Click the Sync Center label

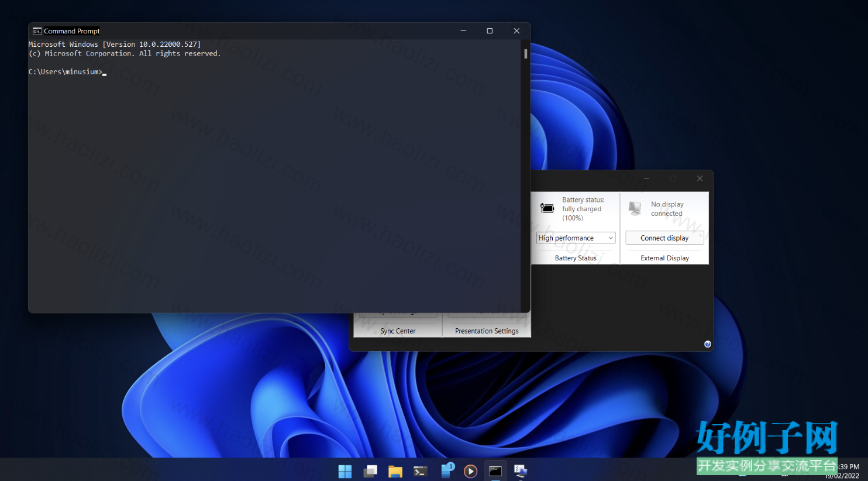(x=398, y=331)
